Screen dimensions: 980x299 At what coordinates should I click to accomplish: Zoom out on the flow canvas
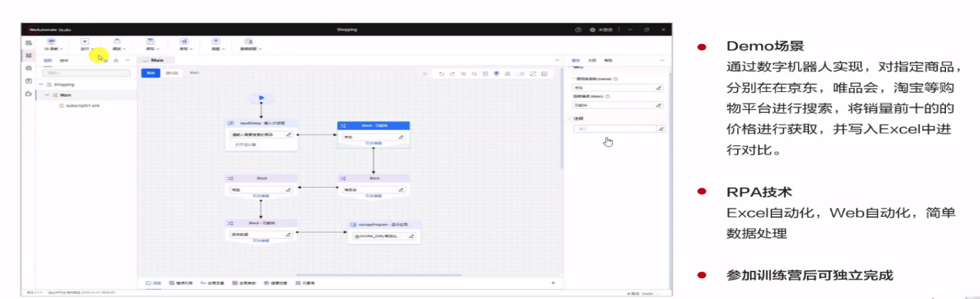click(x=474, y=73)
